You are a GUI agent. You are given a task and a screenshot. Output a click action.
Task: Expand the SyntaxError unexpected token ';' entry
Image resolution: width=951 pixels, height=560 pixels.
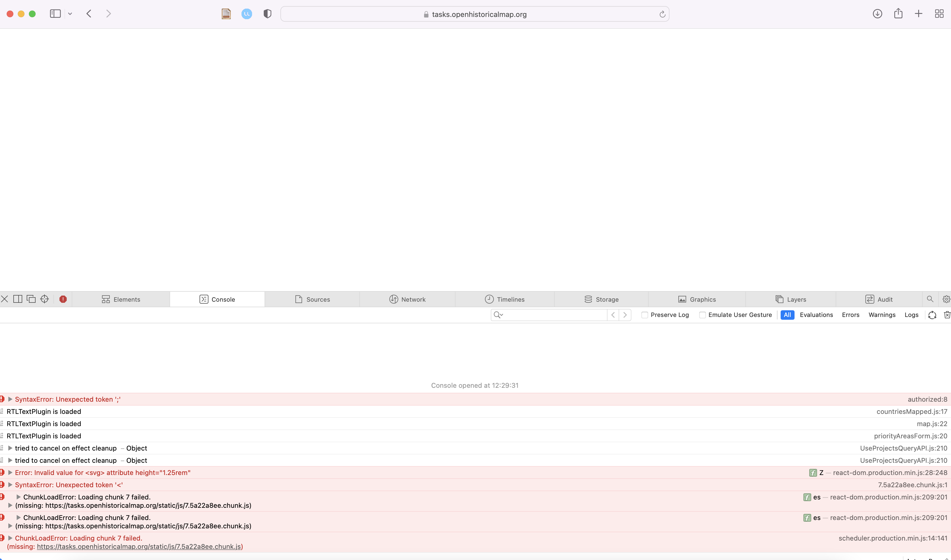(10, 399)
